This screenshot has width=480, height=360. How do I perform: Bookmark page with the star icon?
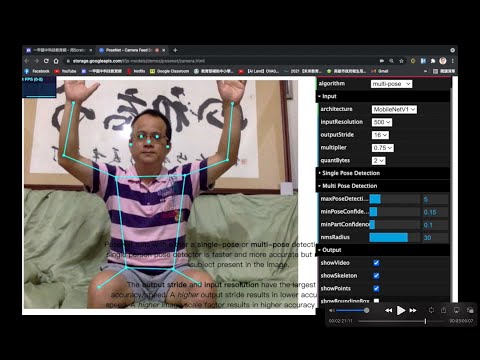(401, 61)
